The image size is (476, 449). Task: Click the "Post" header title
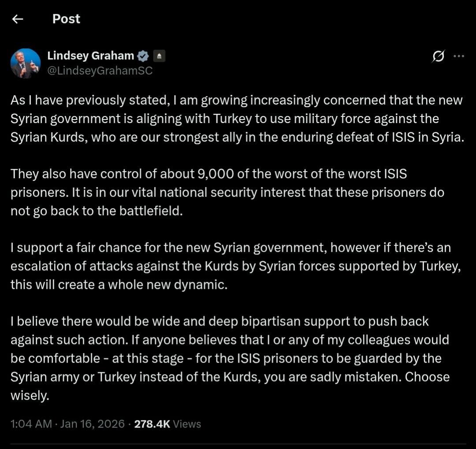pos(66,19)
